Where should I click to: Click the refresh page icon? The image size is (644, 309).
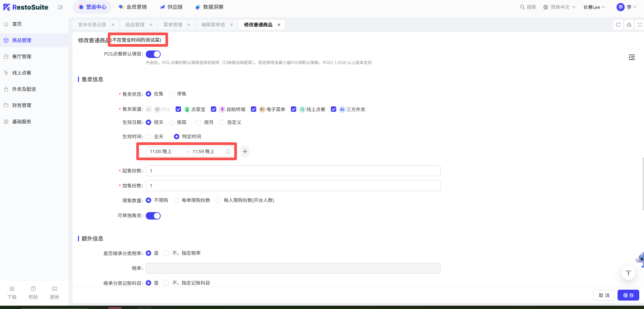pos(618,25)
